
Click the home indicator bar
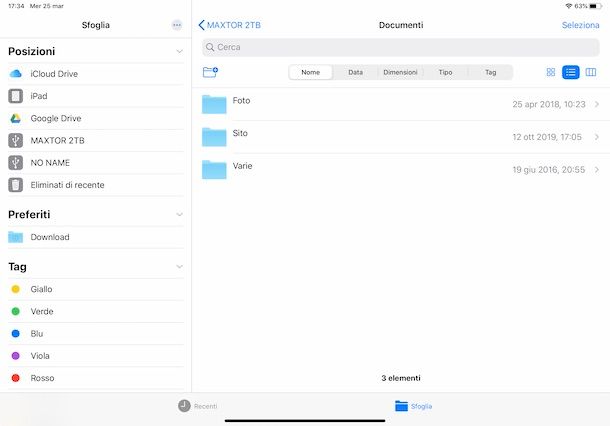(x=305, y=421)
